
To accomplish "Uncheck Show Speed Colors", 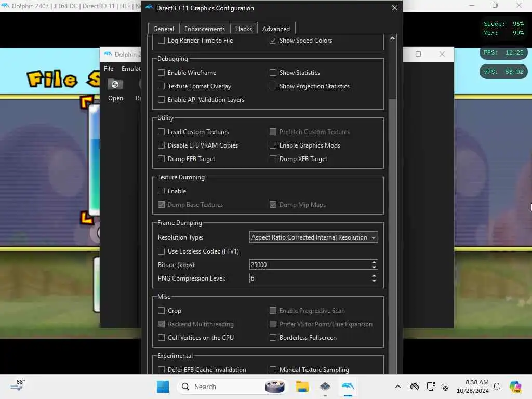I will coord(273,41).
